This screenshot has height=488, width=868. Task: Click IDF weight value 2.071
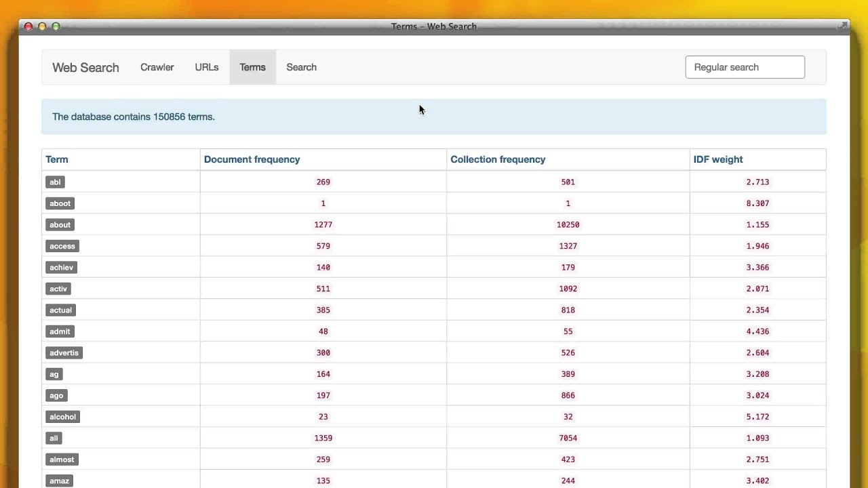click(757, 289)
